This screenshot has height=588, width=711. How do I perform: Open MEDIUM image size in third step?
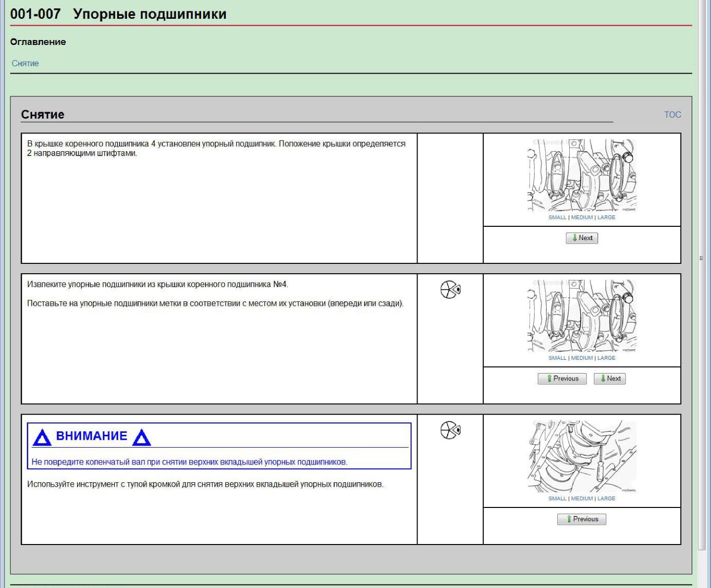[x=582, y=499]
